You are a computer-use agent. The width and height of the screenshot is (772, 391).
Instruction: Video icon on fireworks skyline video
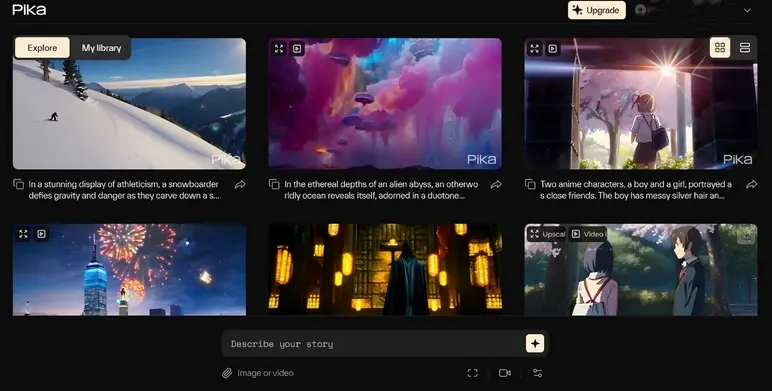[41, 234]
